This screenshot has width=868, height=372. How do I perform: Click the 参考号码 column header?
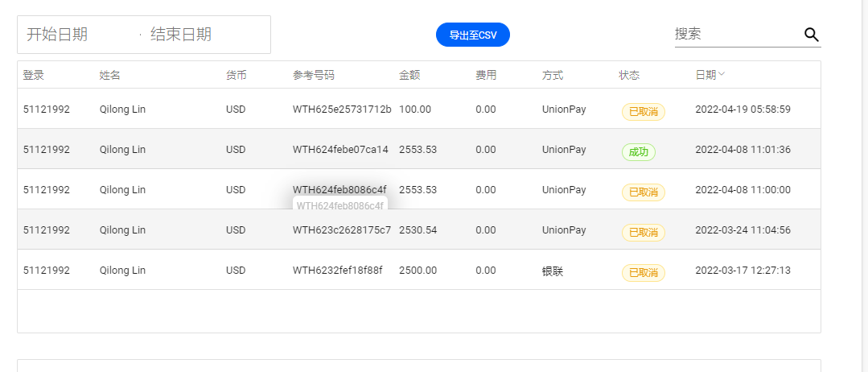click(x=313, y=76)
